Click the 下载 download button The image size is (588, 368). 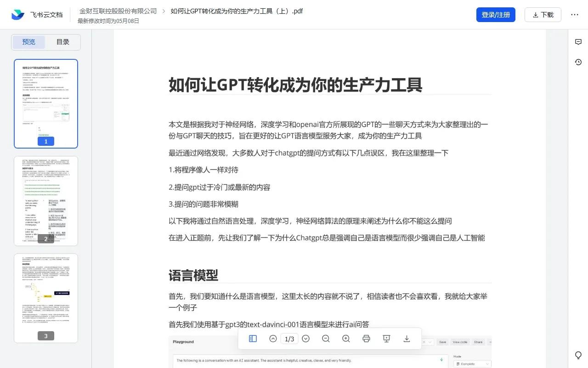click(543, 14)
